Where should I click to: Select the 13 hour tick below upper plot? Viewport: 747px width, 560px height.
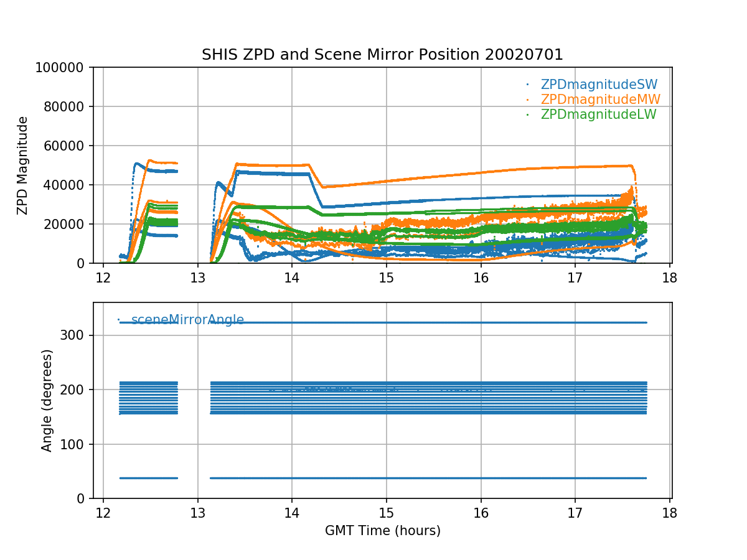point(197,276)
